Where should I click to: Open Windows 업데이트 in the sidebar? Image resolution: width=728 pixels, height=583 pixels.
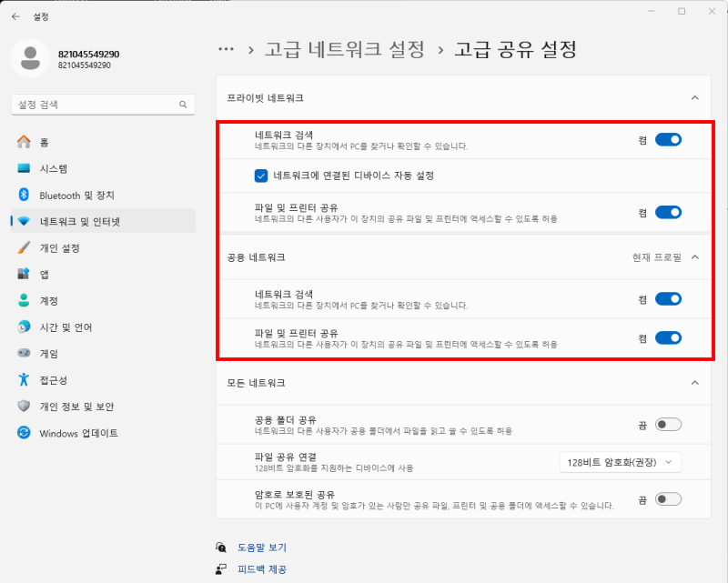103,433
